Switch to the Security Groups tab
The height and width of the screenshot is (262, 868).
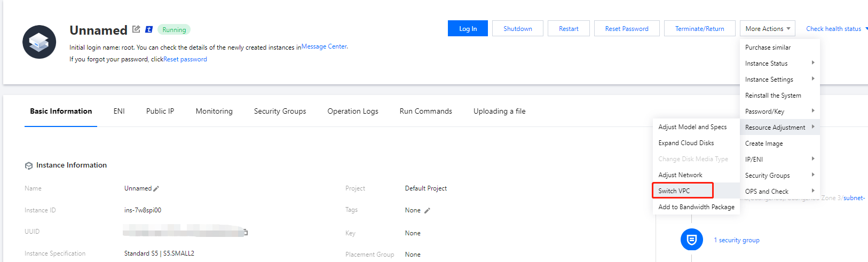click(280, 112)
